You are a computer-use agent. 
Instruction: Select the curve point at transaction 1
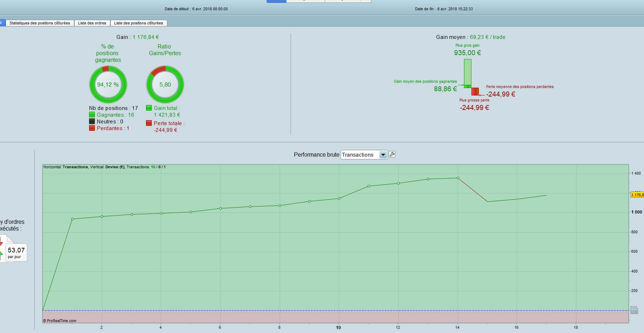(x=72, y=219)
